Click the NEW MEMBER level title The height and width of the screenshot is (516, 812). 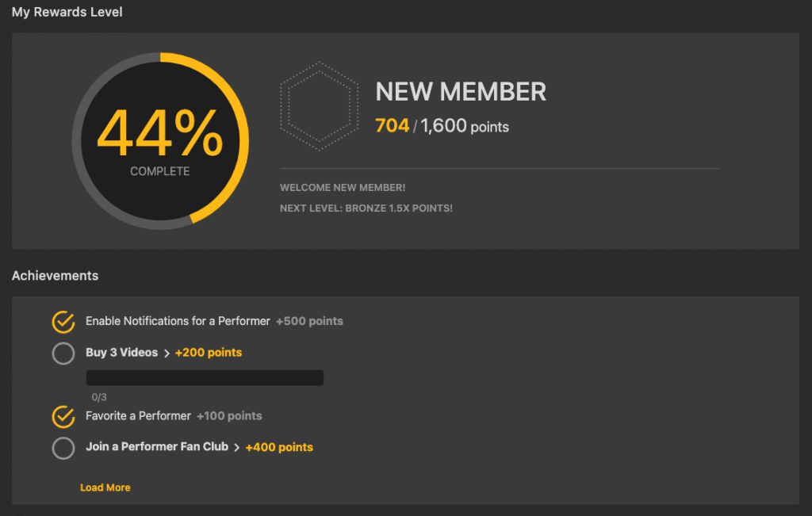[x=461, y=92]
